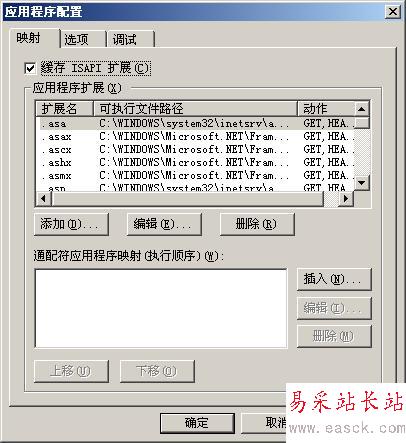Image resolution: width=406 pixels, height=443 pixels.
Task: Click 删除 button below extensions list
Action: click(257, 224)
